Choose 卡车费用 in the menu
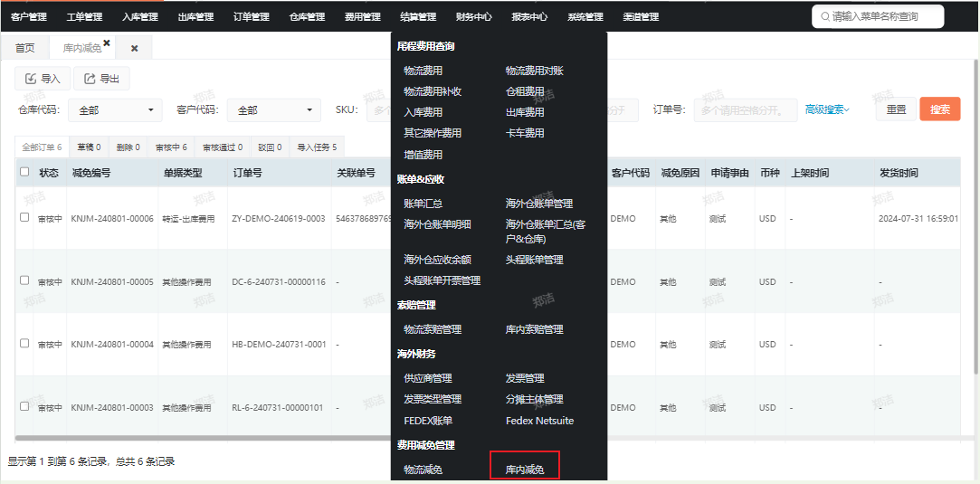 tap(525, 133)
